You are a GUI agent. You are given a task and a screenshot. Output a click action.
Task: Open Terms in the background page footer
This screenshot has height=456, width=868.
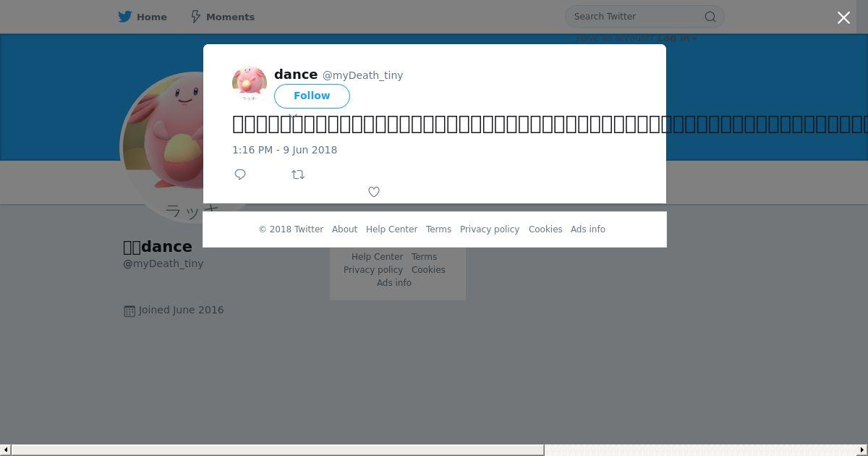pos(424,257)
